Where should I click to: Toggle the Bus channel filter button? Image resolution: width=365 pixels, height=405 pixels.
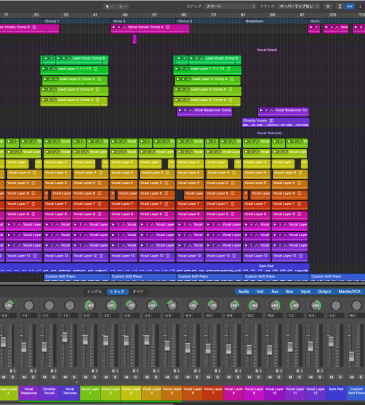(289, 292)
